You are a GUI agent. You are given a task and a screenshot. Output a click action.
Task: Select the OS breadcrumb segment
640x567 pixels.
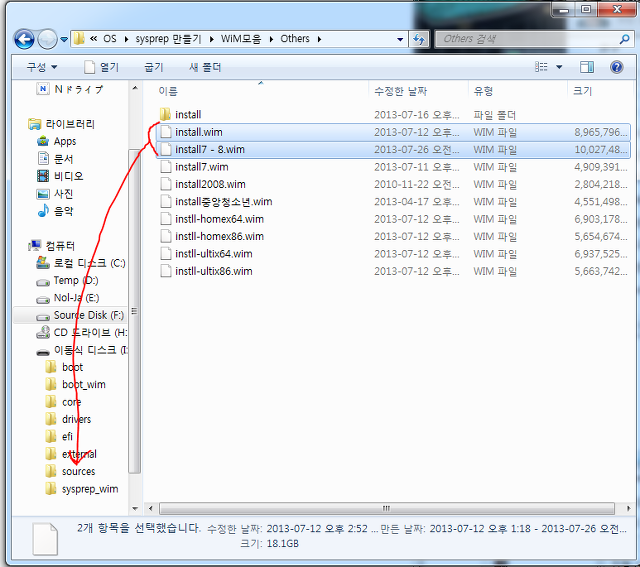tap(109, 39)
